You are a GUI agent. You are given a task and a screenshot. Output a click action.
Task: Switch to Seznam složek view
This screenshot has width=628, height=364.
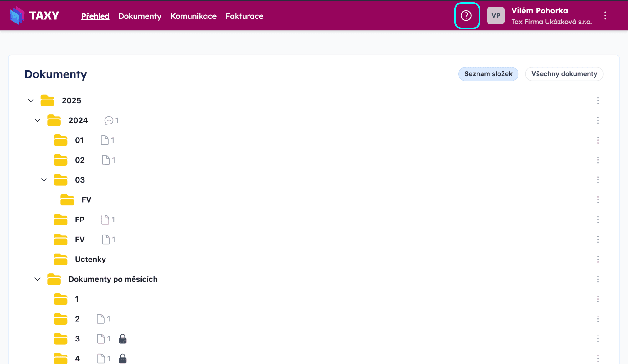click(488, 74)
